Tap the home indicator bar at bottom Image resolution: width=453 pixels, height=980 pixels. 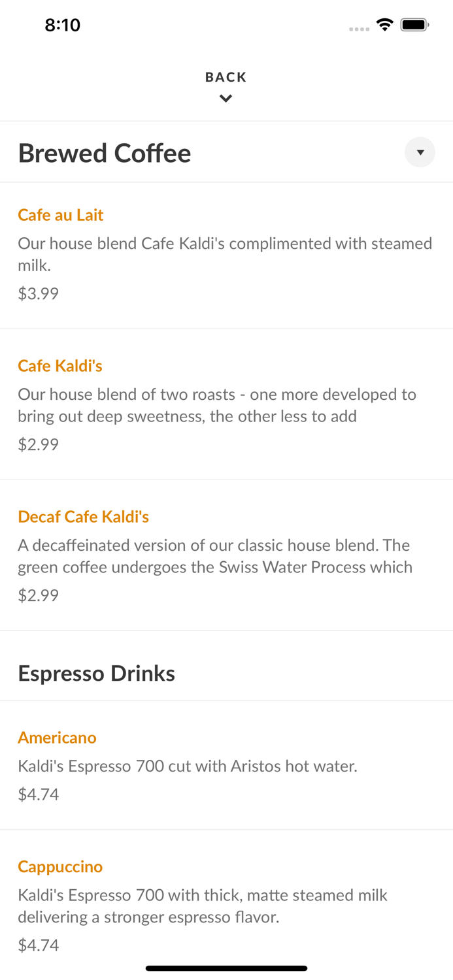[x=226, y=968]
